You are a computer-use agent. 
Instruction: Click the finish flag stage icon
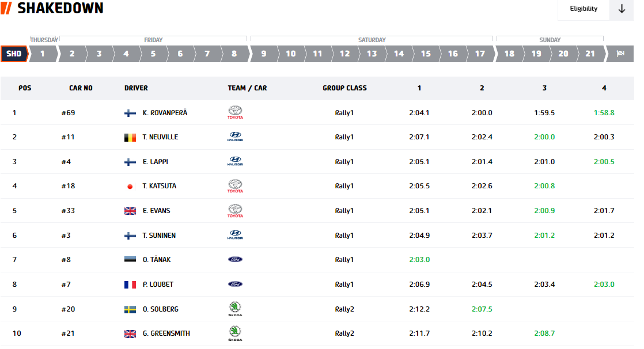[620, 54]
